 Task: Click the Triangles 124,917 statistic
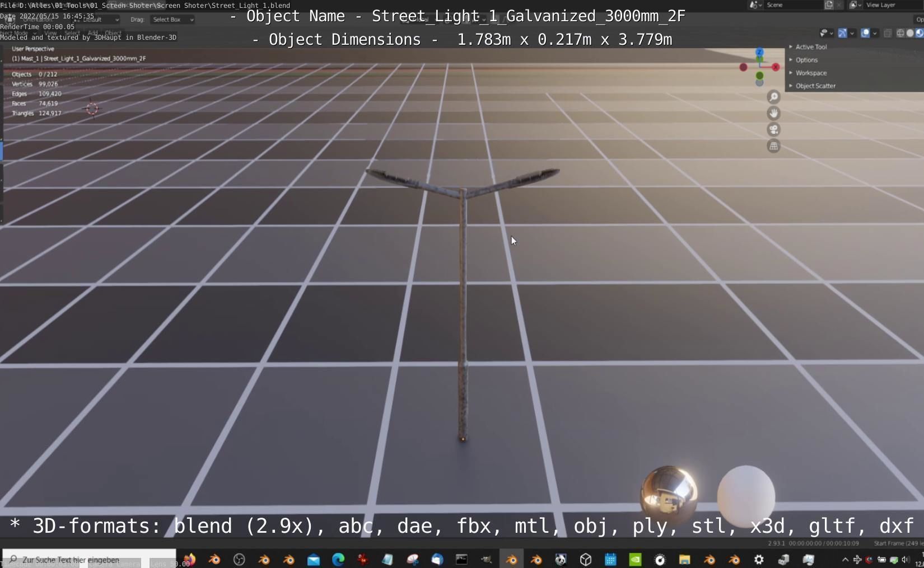pyautogui.click(x=36, y=113)
